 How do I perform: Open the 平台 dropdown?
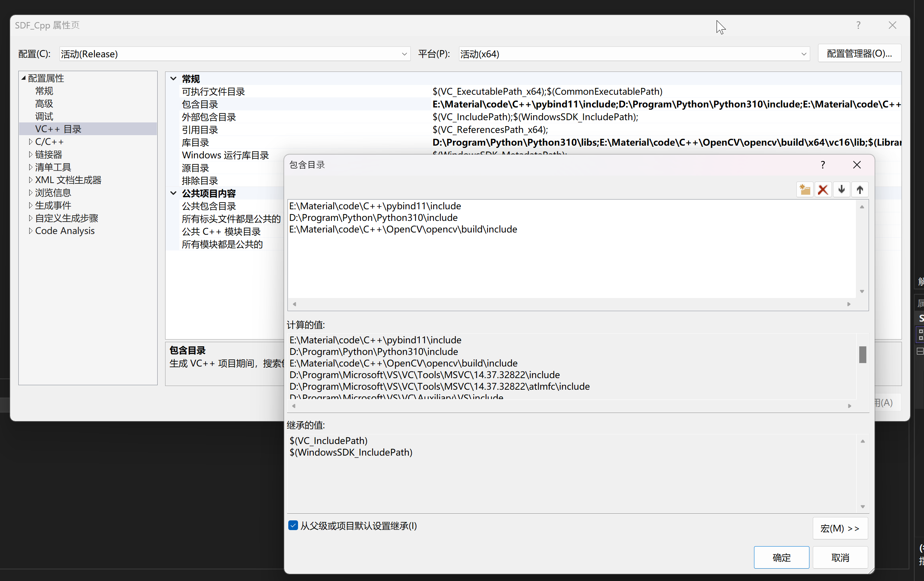tap(803, 54)
